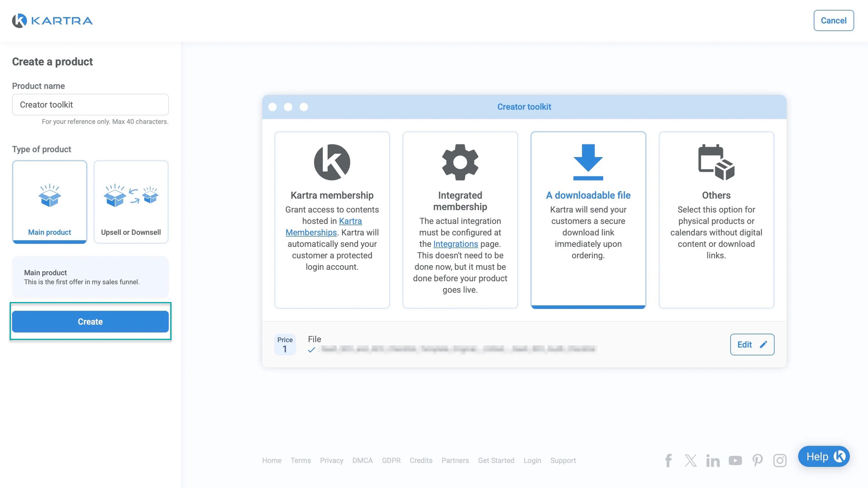Click the Main product box icon
868x488 pixels.
(50, 195)
